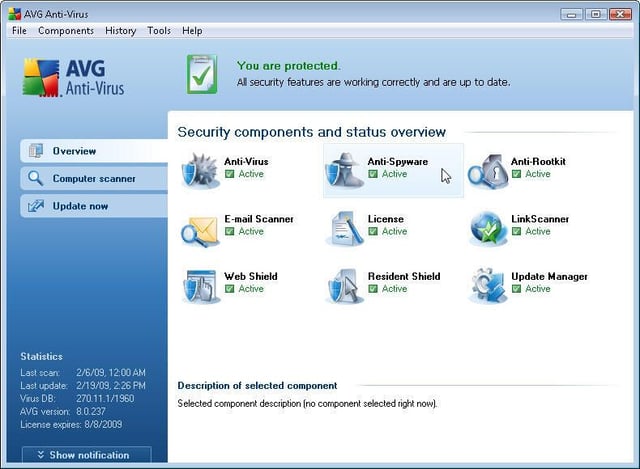640x469 pixels.
Task: Click Web Shield Active status checkmark
Action: 230,289
